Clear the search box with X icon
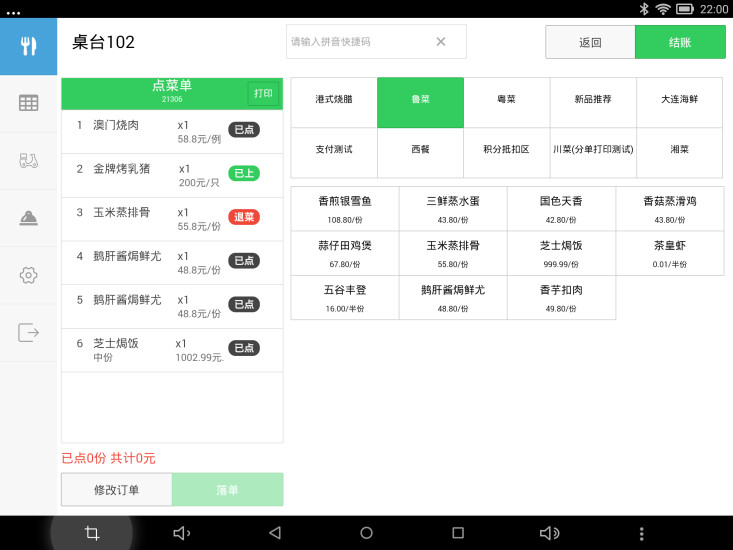The image size is (733, 550). click(440, 42)
